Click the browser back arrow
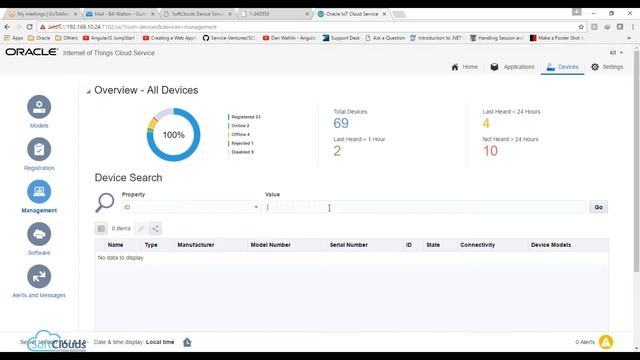 7,27
